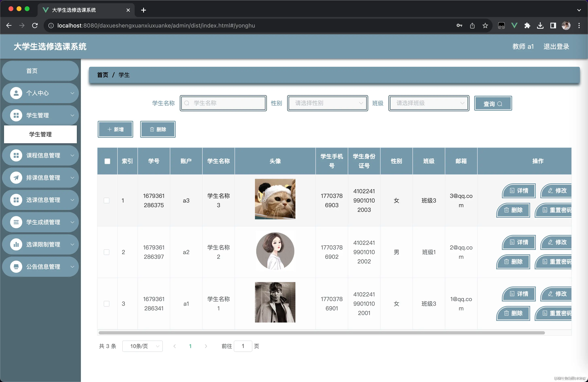
Task: Reload the page with refresh icon
Action: 35,25
